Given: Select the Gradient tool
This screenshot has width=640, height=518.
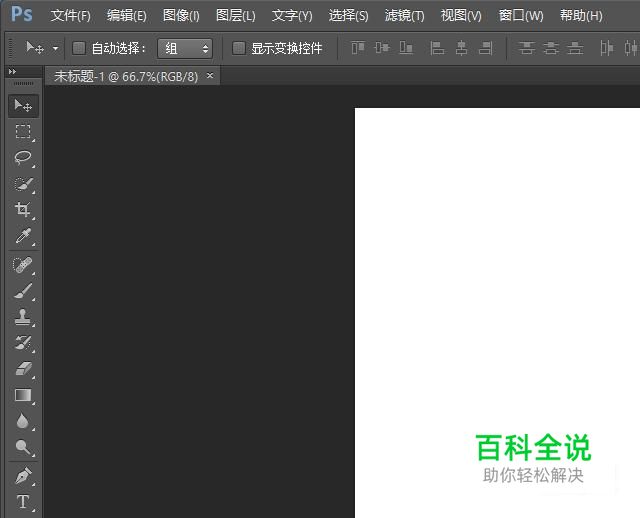Looking at the screenshot, I should [23, 396].
